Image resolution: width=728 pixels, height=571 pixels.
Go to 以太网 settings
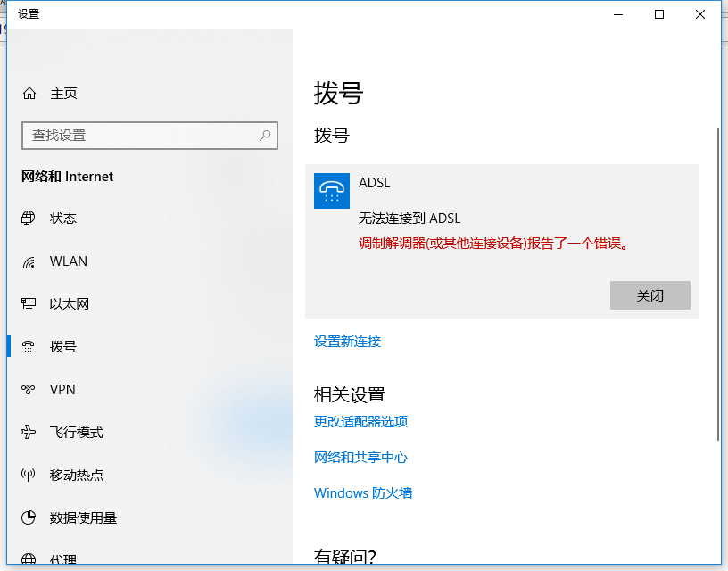click(x=70, y=304)
